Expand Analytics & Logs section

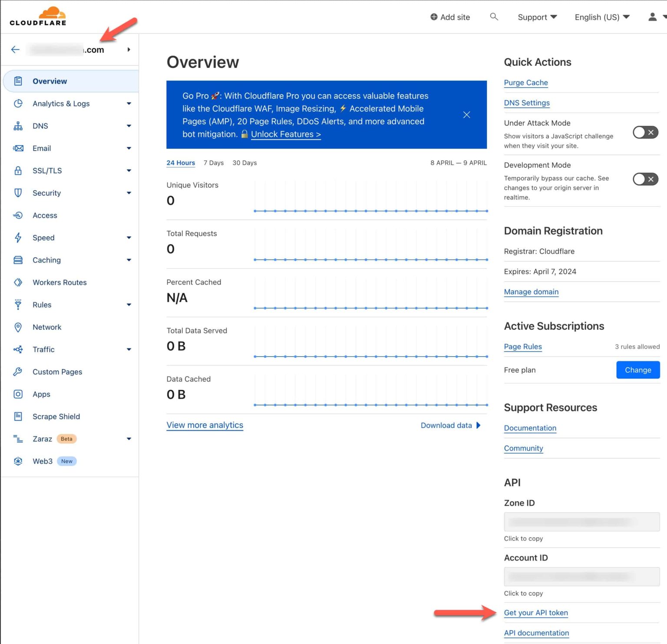129,104
